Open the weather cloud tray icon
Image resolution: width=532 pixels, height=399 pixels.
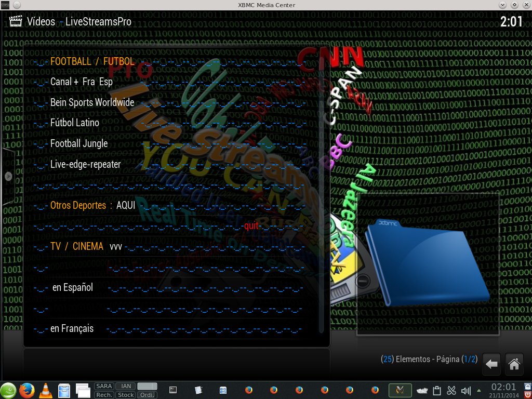422,391
